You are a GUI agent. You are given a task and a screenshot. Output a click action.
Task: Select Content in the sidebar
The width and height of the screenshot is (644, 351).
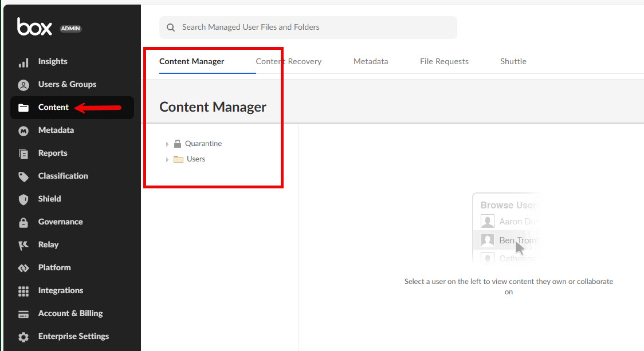[53, 108]
